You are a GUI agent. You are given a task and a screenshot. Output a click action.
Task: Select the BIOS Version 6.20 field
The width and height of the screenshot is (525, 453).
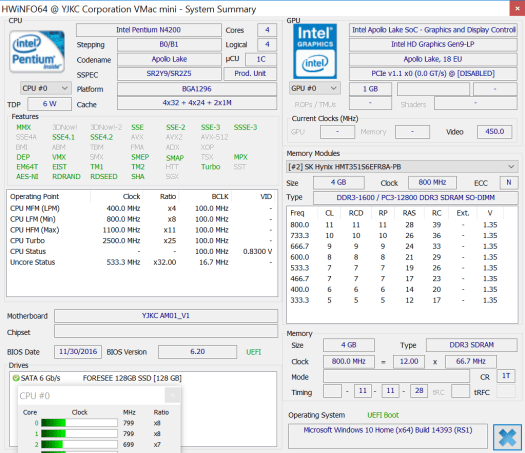point(198,352)
